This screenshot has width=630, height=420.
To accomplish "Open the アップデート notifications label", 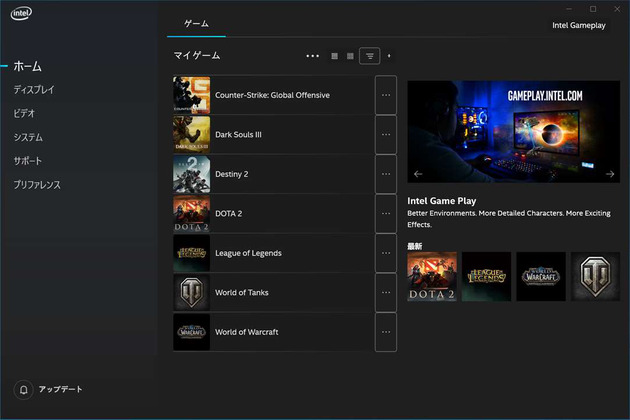I will tap(60, 389).
